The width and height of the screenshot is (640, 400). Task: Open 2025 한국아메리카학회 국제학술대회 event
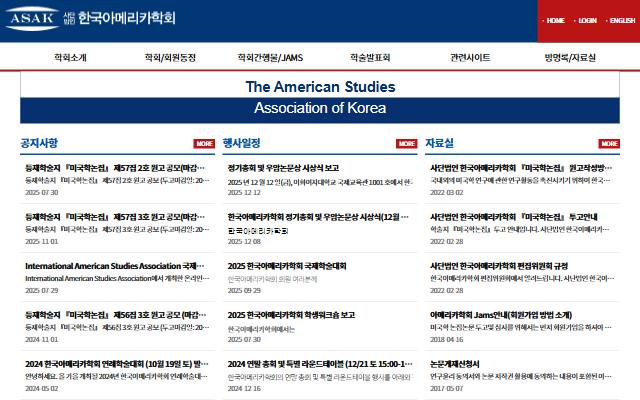(287, 266)
